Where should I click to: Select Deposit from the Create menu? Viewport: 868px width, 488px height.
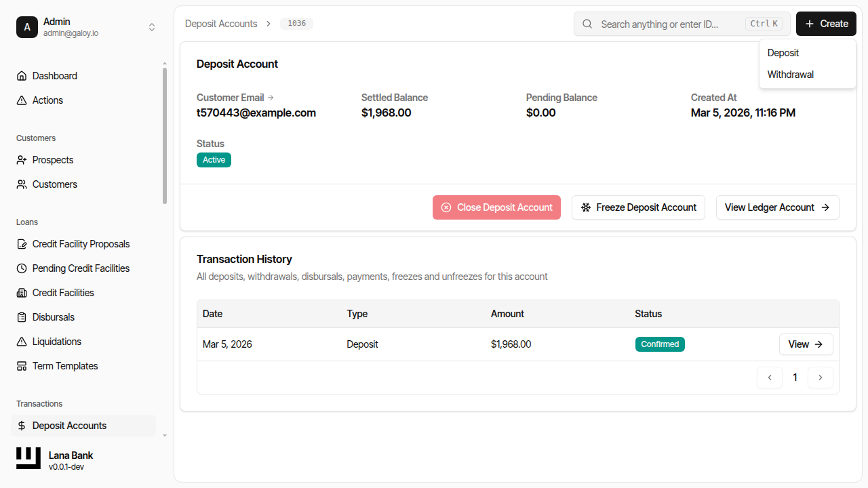[783, 52]
